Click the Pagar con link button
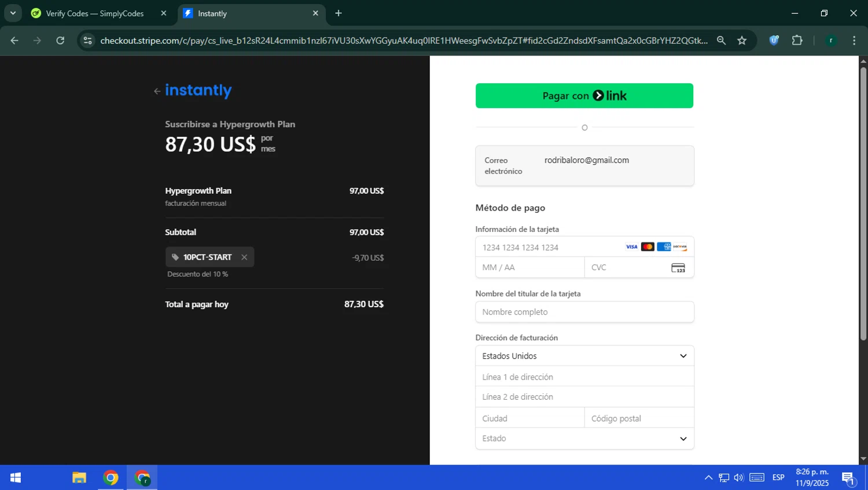This screenshot has width=868, height=490. (584, 95)
